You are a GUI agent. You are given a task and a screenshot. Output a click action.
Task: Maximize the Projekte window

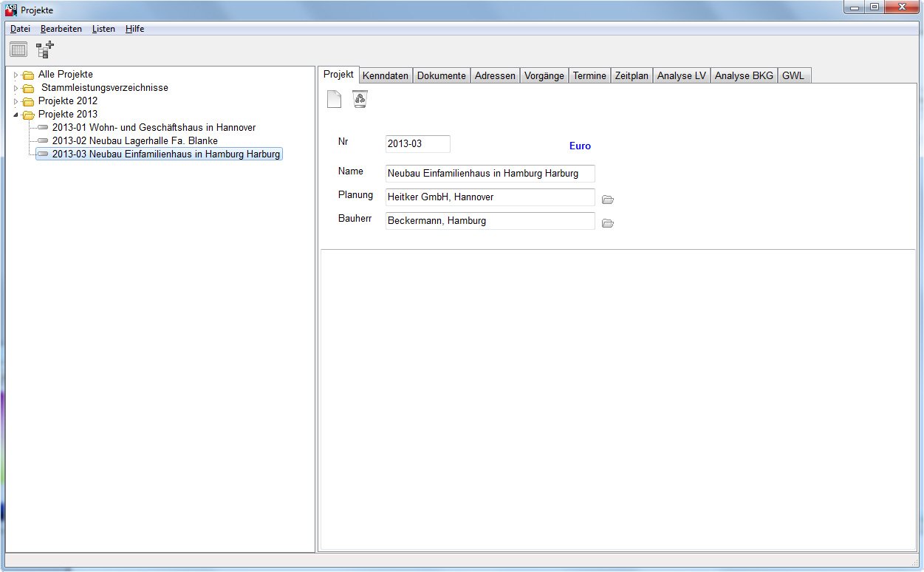[874, 7]
